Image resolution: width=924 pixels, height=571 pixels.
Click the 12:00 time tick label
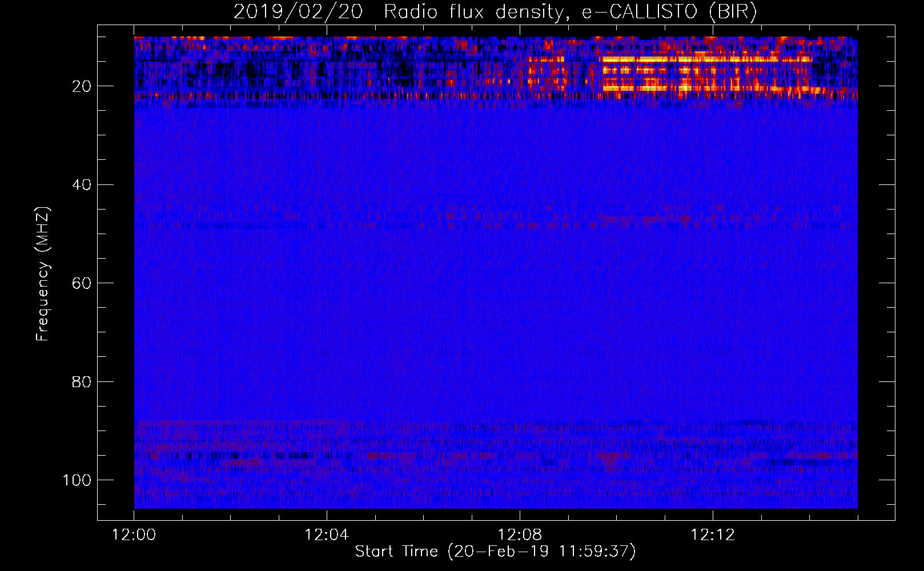(x=134, y=535)
